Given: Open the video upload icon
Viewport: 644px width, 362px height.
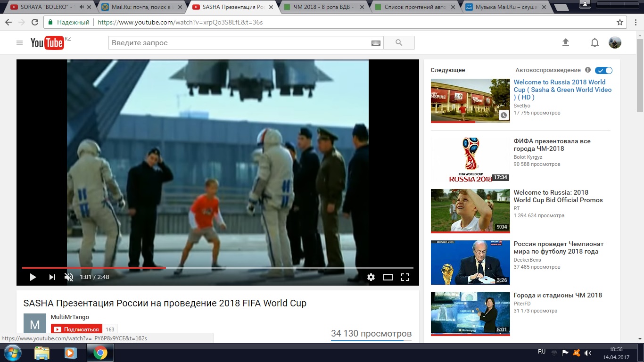Looking at the screenshot, I should (566, 42).
